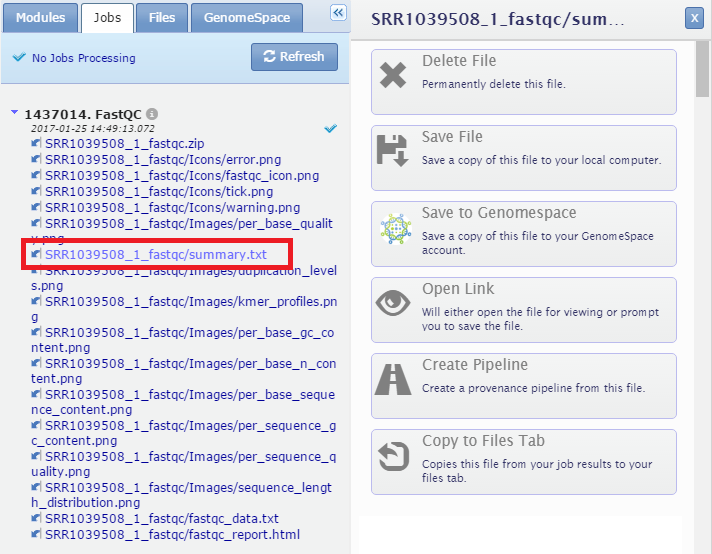Select fastqc_data.txt in job results
This screenshot has width=712, height=554.
[161, 519]
